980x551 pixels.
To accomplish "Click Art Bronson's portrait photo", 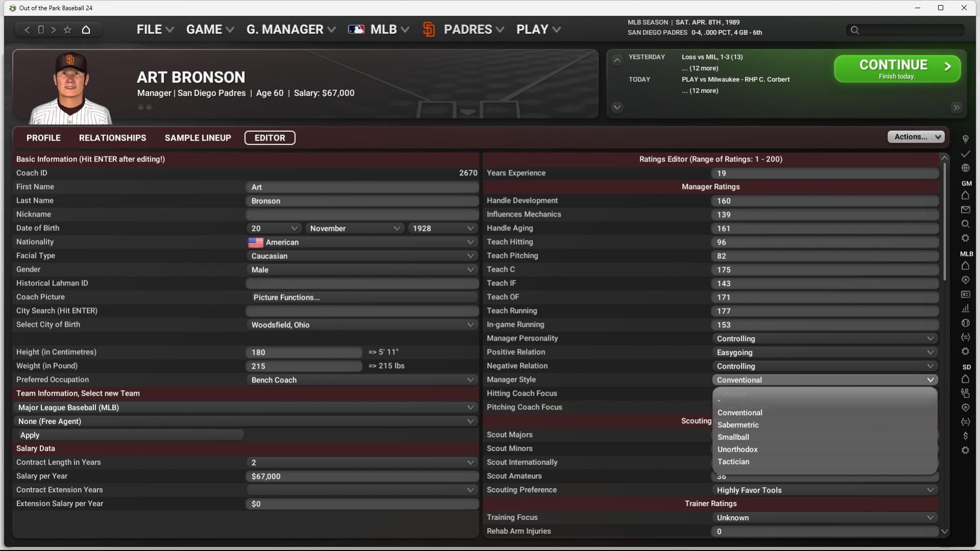I will 70,88.
